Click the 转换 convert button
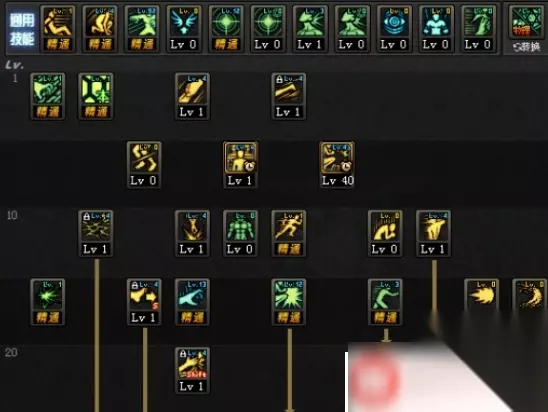Image resolution: width=548 pixels, height=412 pixels. [x=526, y=46]
